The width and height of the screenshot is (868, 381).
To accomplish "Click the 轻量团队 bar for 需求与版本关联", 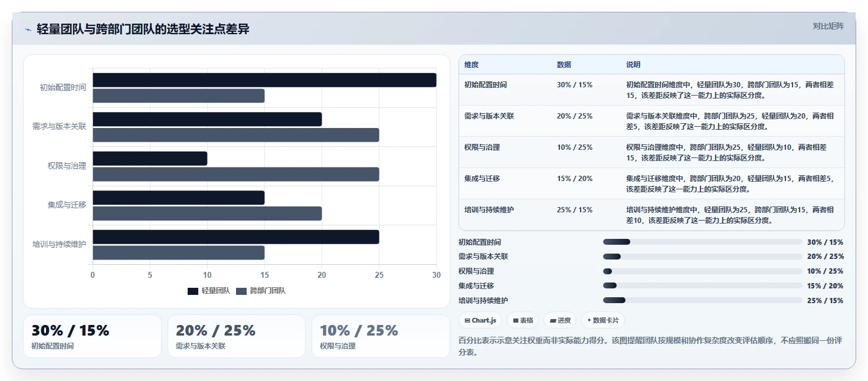I will pyautogui.click(x=207, y=119).
